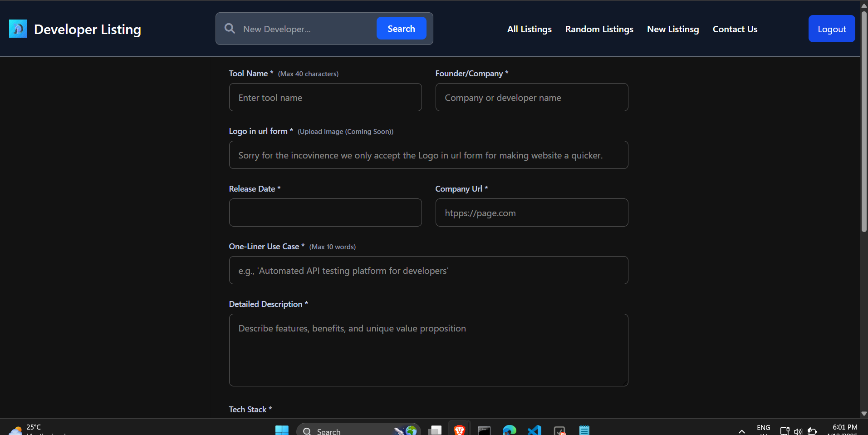Click the Founder/Company input field
The width and height of the screenshot is (868, 435).
[x=532, y=97]
